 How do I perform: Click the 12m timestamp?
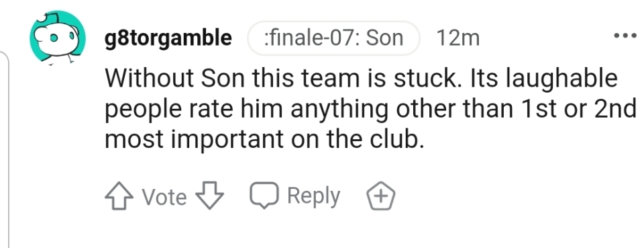point(458,38)
